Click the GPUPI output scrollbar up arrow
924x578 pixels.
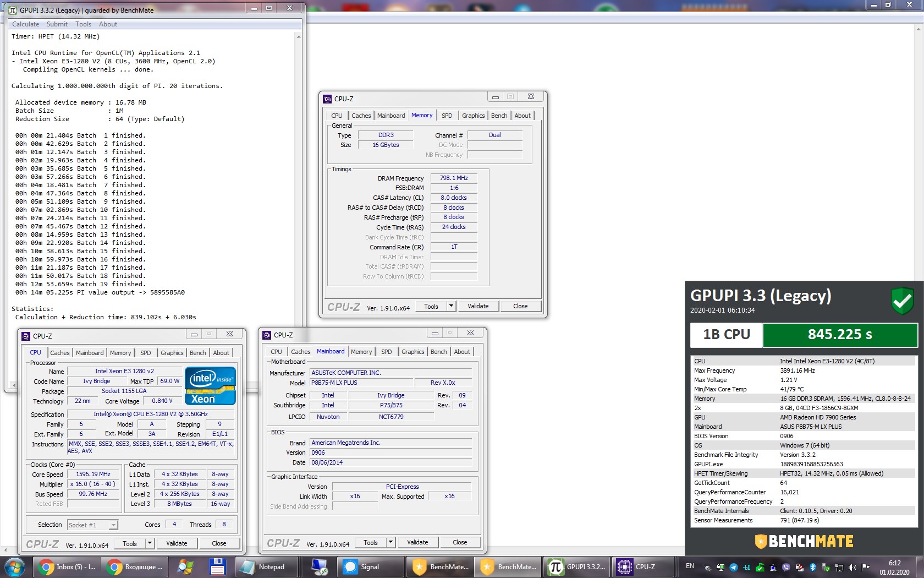pyautogui.click(x=299, y=37)
